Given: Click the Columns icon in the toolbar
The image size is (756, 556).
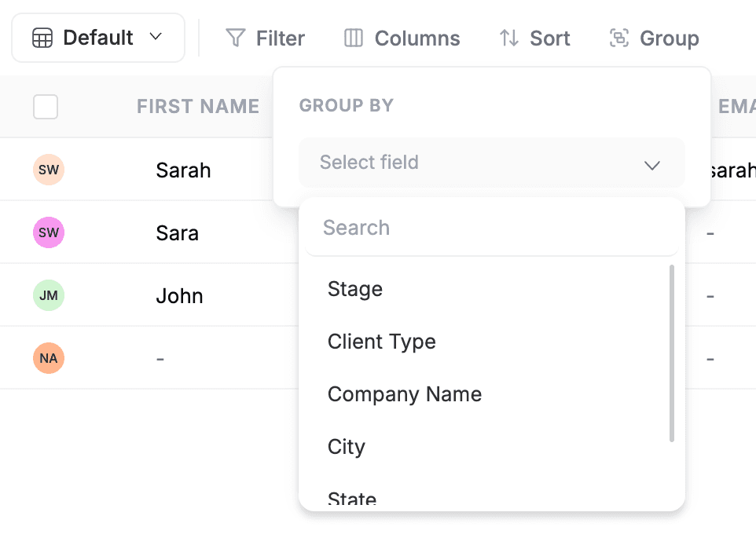Looking at the screenshot, I should point(354,37).
